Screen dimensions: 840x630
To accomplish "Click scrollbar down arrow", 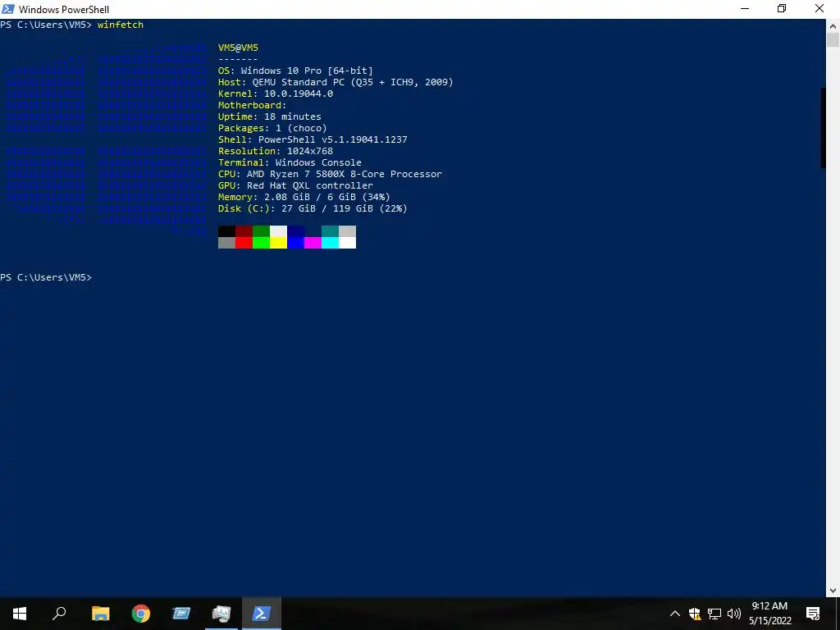I will [x=833, y=591].
